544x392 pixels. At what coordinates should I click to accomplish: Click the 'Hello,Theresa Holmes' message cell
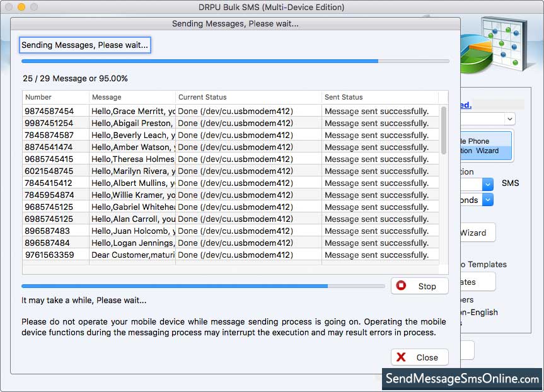(x=132, y=159)
